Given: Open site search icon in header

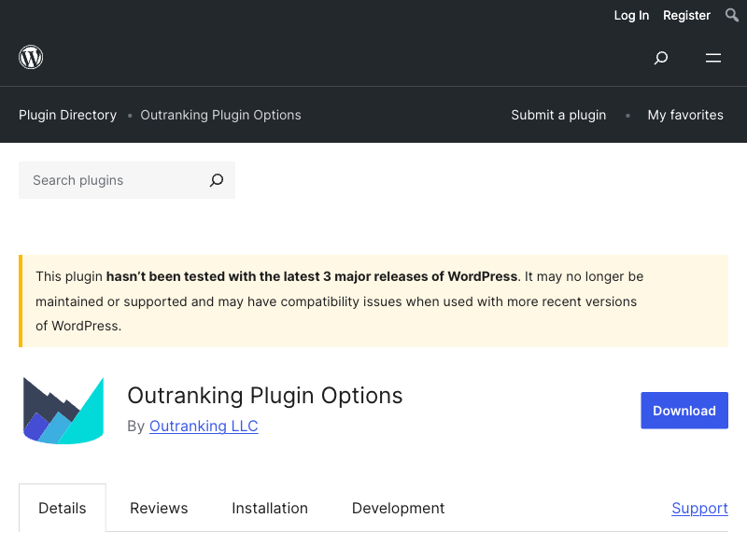Looking at the screenshot, I should 661,58.
